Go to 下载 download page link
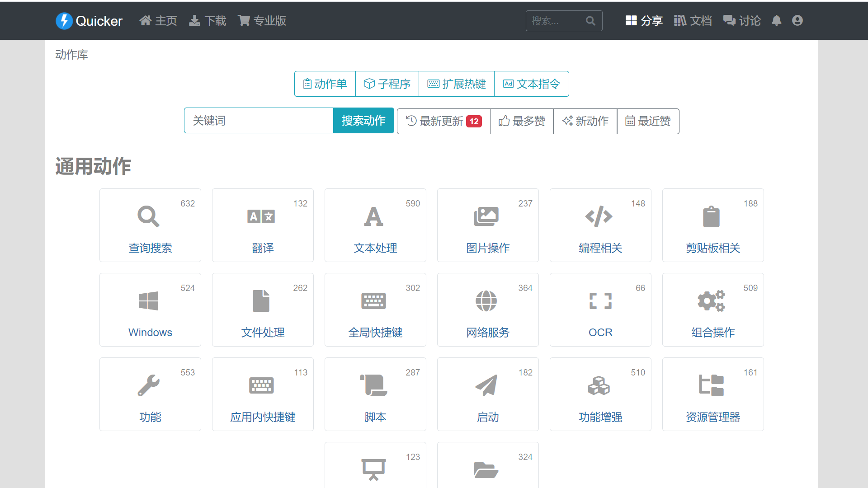The width and height of the screenshot is (868, 488). [208, 21]
